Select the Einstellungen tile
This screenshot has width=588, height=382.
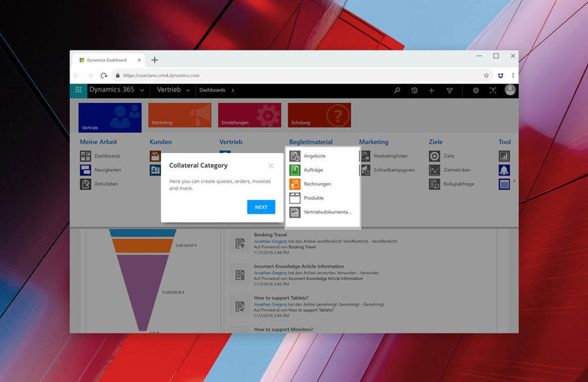pyautogui.click(x=249, y=115)
